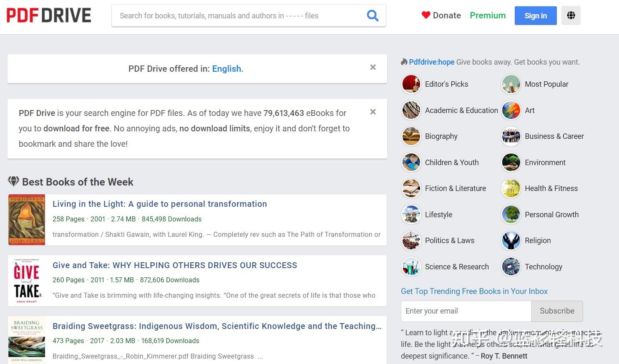Click the Politics & Laws category icon
This screenshot has width=619, height=364.
(411, 241)
